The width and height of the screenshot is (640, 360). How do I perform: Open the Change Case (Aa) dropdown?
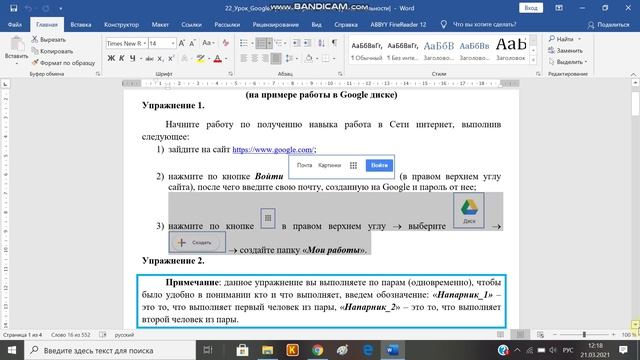[x=208, y=43]
